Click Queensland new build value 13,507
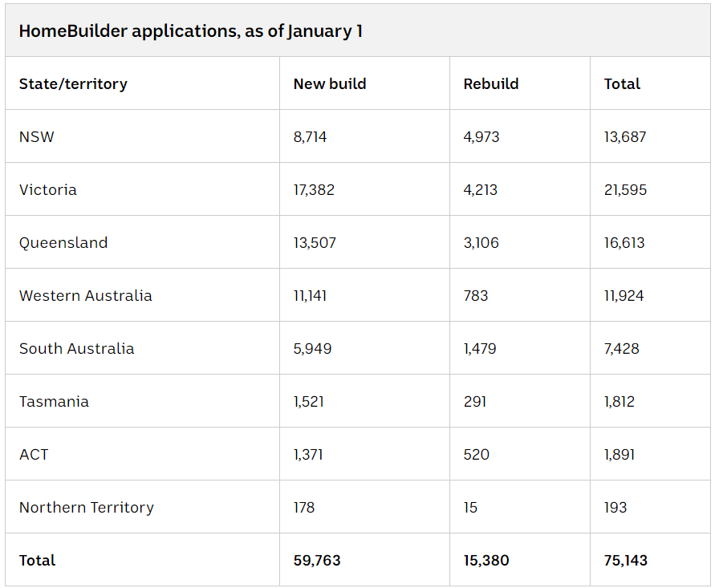This screenshot has width=715, height=588. tap(315, 243)
